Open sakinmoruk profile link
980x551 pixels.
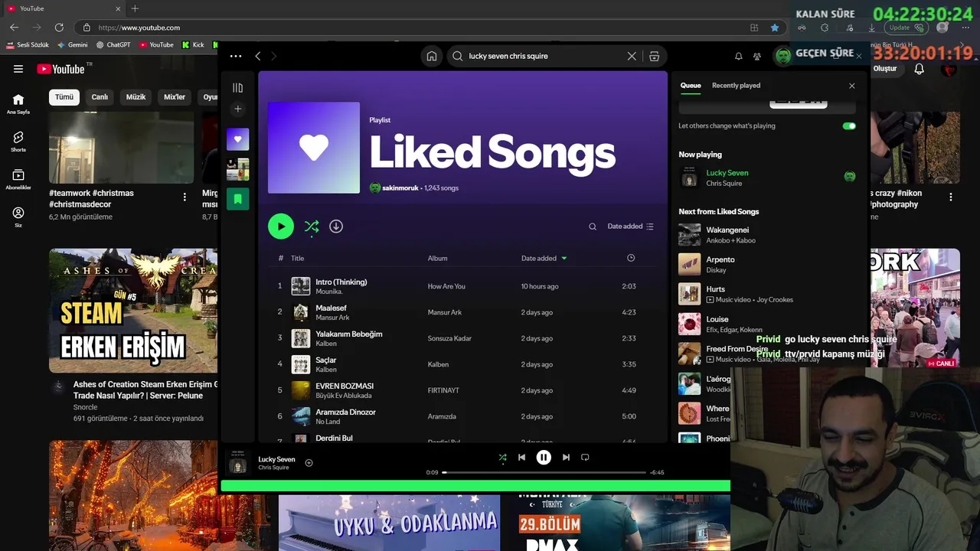pos(400,188)
